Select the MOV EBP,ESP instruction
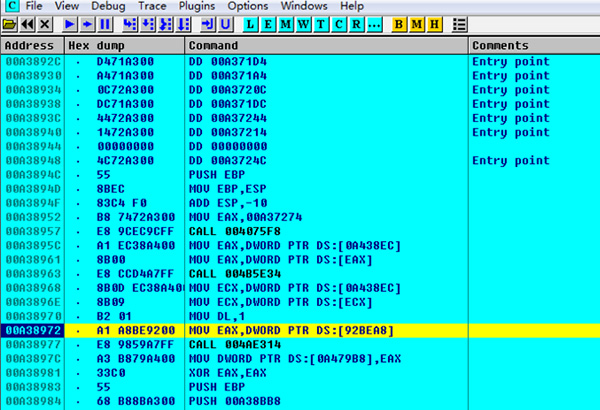 228,189
